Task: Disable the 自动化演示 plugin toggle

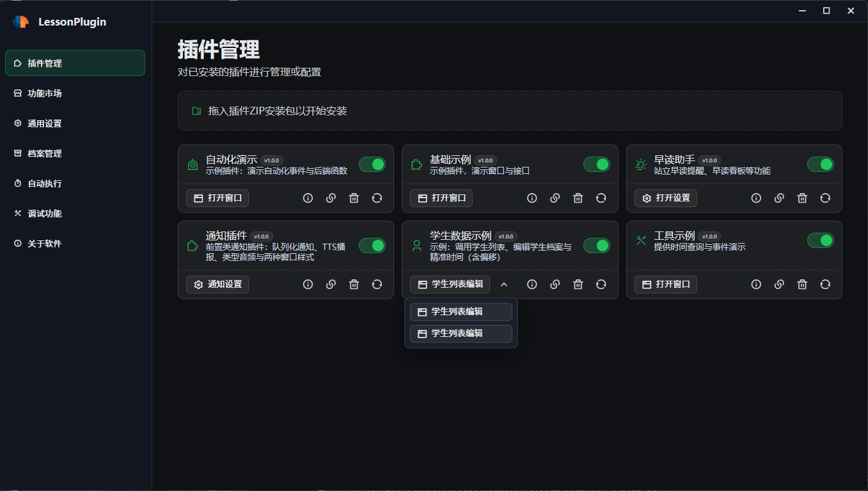Action: (372, 164)
